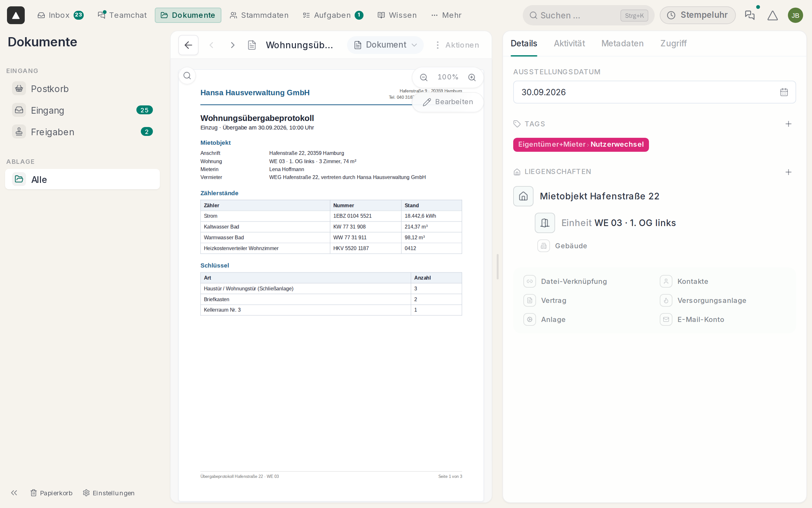Image resolution: width=812 pixels, height=508 pixels.
Task: Open Aufgaben in top navigation
Action: [333, 15]
